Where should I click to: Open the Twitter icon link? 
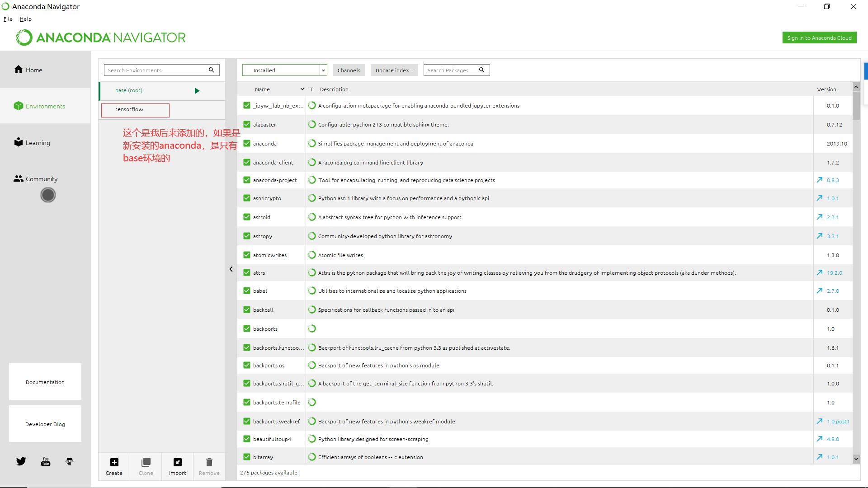[21, 461]
